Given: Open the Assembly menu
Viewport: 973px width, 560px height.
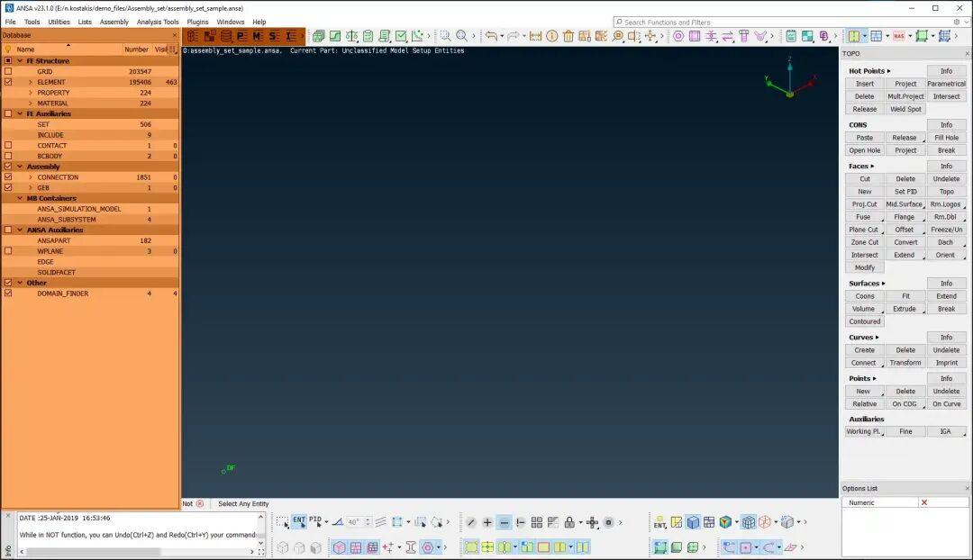Looking at the screenshot, I should [x=114, y=22].
